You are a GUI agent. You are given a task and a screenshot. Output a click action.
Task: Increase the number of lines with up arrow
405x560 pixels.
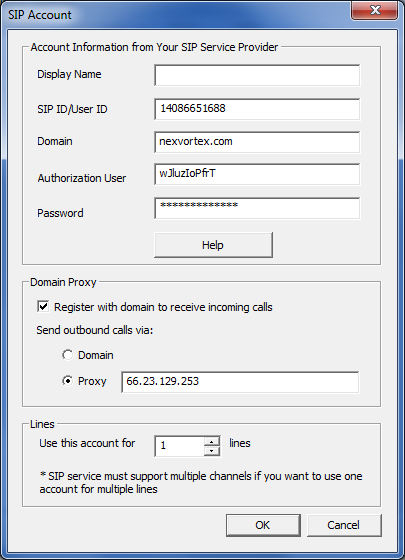point(212,441)
